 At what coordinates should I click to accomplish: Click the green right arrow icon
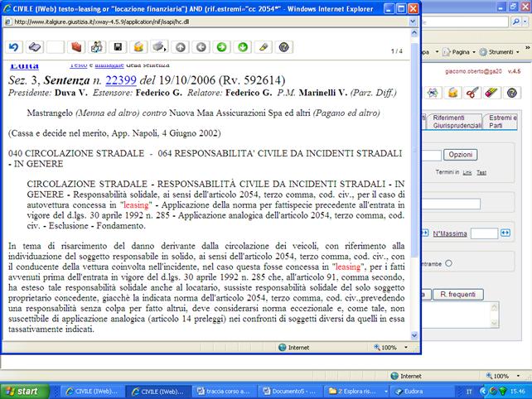pos(221,47)
